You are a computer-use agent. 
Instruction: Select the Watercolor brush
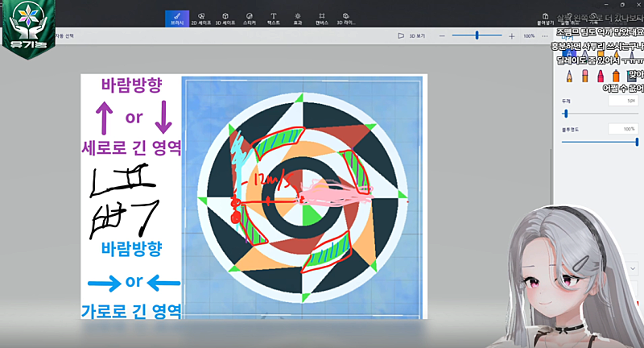(x=616, y=55)
